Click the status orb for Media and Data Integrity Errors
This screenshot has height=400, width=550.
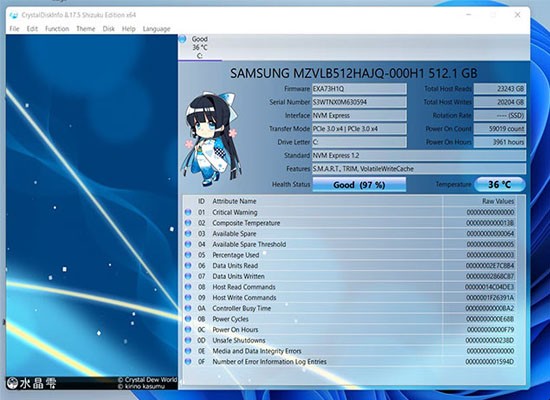pos(188,351)
